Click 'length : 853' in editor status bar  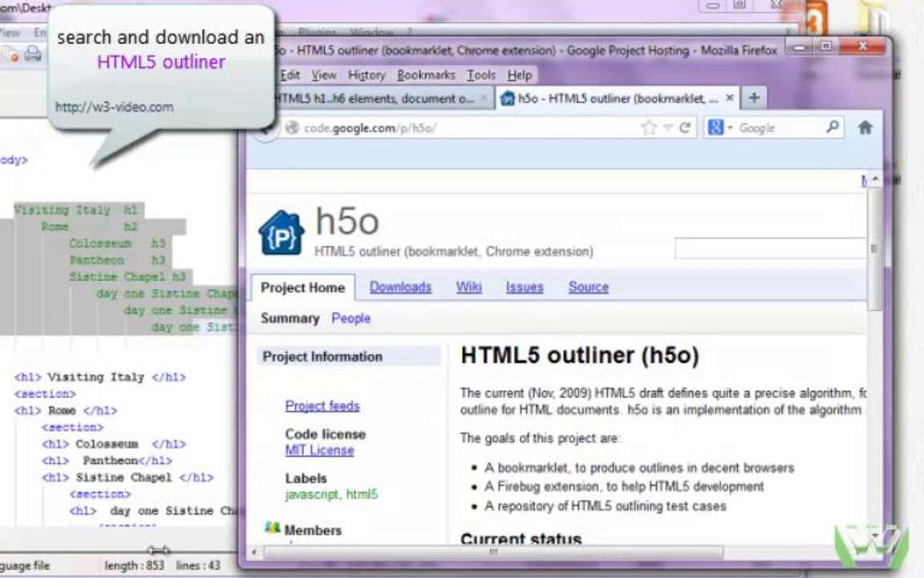tap(135, 566)
